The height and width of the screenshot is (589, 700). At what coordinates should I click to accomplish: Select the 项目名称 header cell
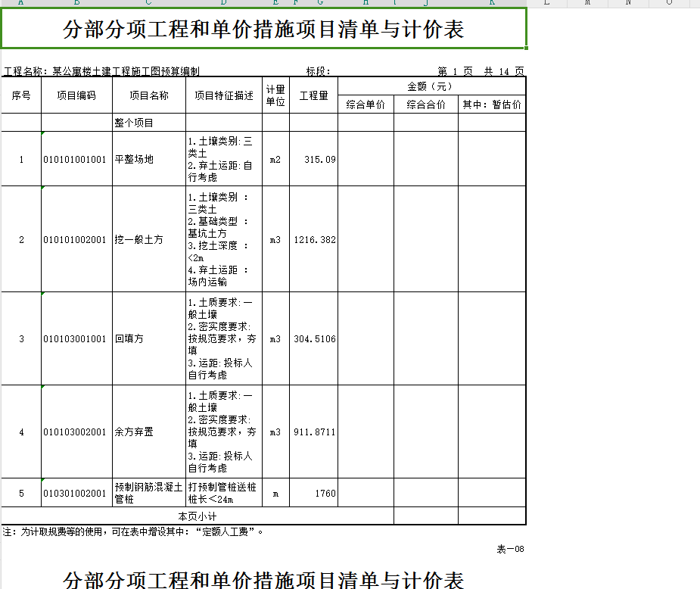coord(149,95)
